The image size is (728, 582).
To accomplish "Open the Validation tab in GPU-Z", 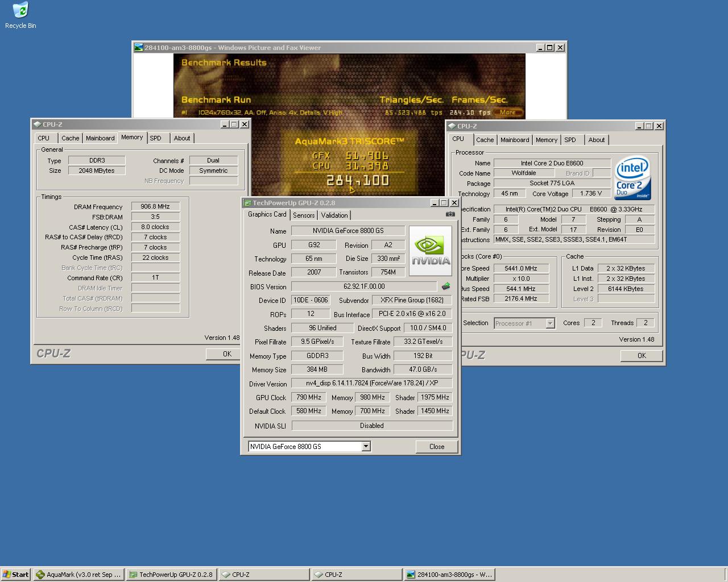I will point(334,215).
